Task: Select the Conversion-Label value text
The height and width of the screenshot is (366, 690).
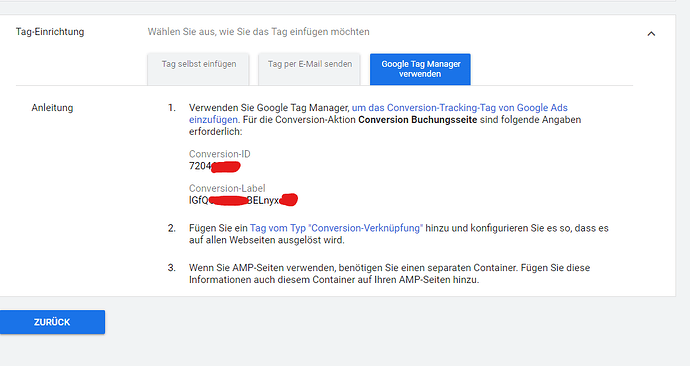Action: click(x=243, y=200)
